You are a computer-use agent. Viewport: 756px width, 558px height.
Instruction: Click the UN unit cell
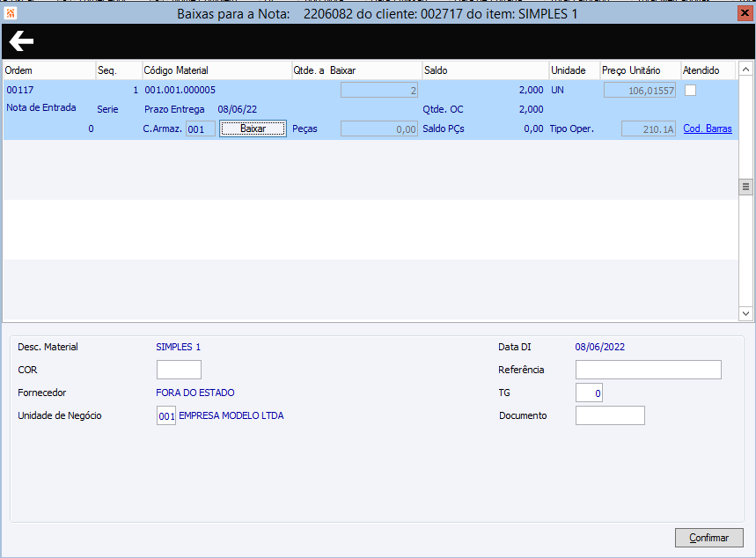(x=557, y=90)
